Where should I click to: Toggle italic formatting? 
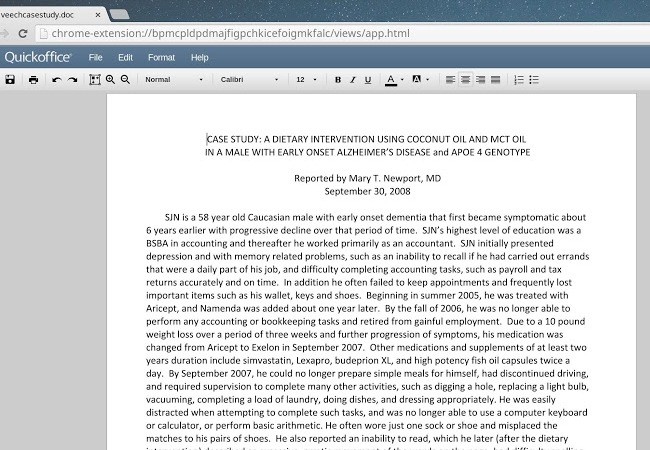click(353, 80)
